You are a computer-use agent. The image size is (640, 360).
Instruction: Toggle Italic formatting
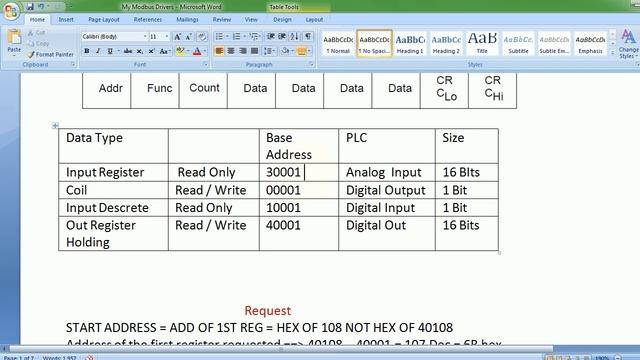(x=98, y=51)
